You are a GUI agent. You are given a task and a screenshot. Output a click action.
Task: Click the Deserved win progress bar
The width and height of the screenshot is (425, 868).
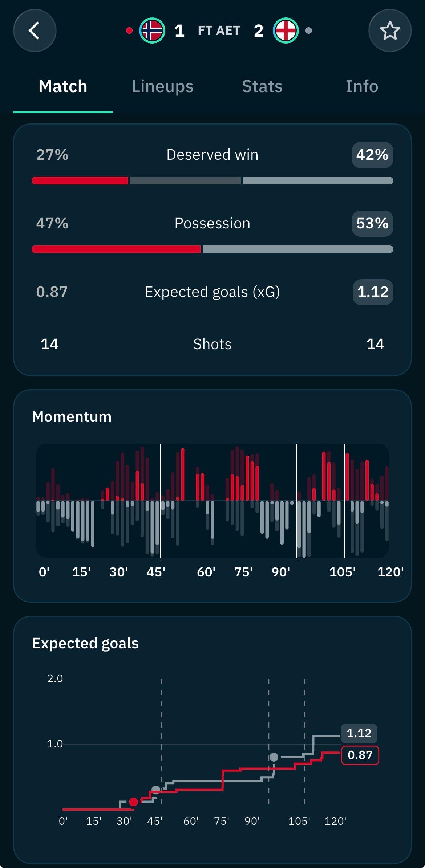[212, 180]
